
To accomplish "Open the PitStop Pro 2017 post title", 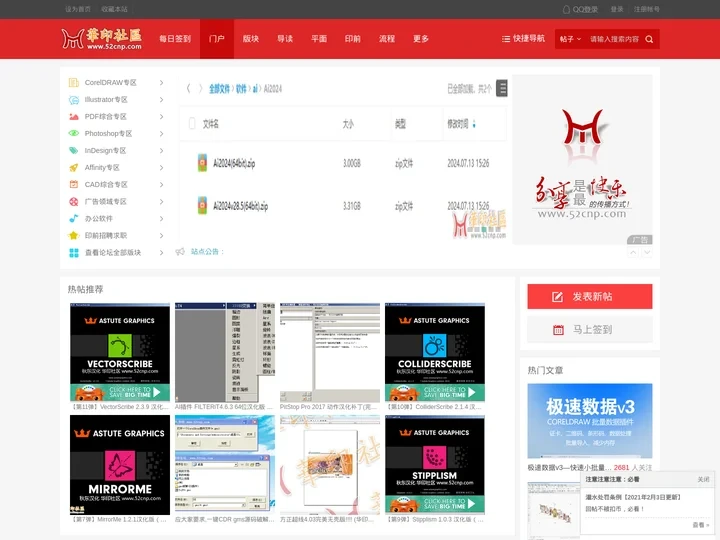I will (328, 407).
